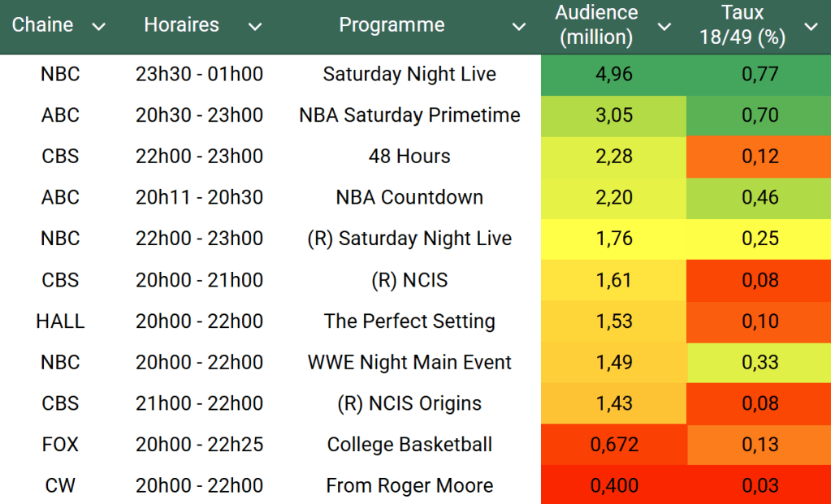
Task: Select the CW channel cell
Action: [60, 486]
